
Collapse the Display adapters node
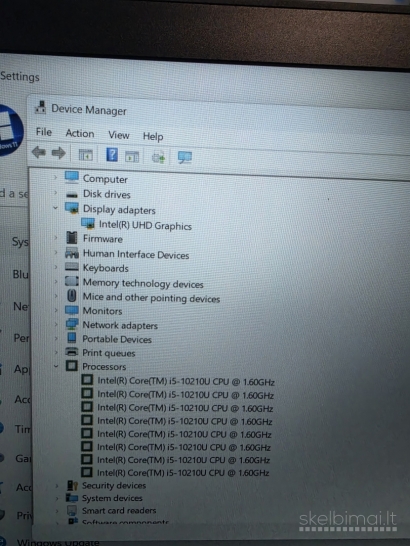[x=55, y=208]
